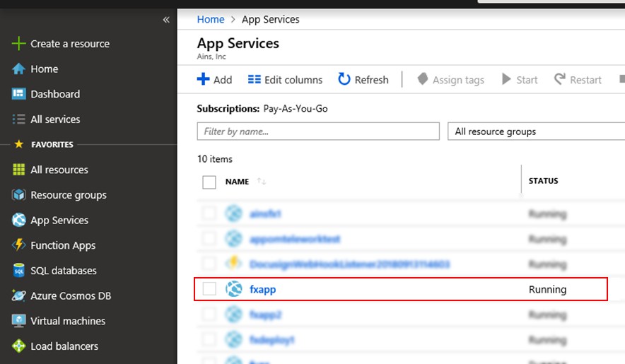Viewport: 625px width, 364px height.
Task: Open App Services label in sidebar favorites
Action: (59, 221)
